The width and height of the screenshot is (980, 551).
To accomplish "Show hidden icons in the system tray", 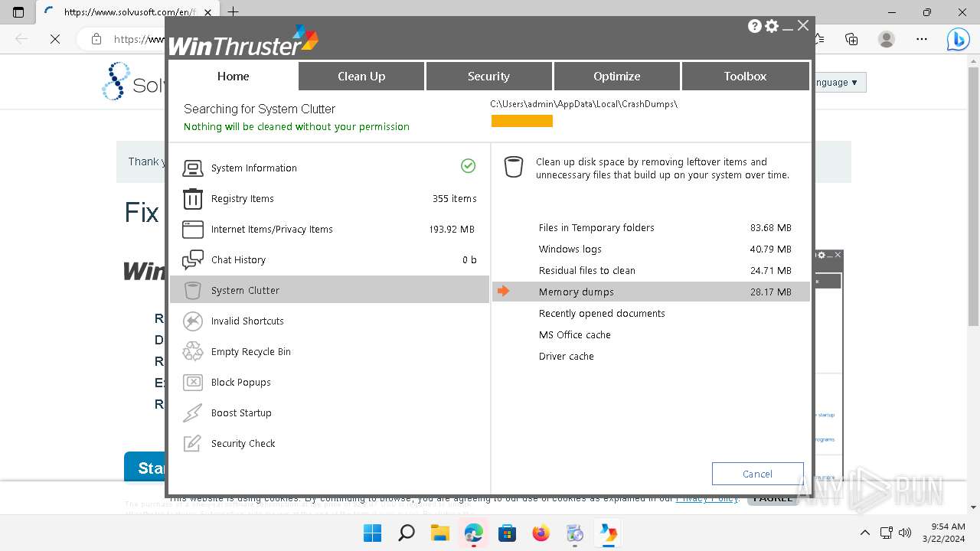I will pyautogui.click(x=865, y=533).
